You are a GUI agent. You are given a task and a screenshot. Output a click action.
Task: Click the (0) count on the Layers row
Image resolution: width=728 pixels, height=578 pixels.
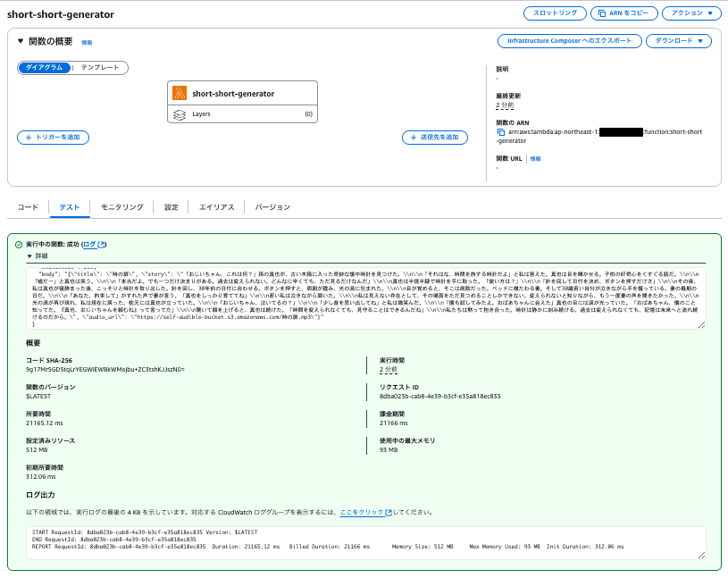click(x=309, y=114)
